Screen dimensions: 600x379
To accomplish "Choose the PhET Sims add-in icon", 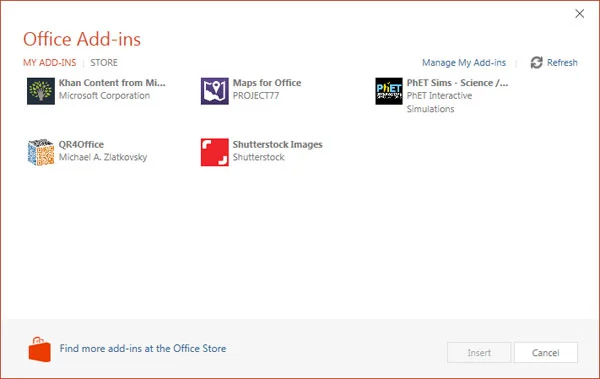I will coord(389,91).
